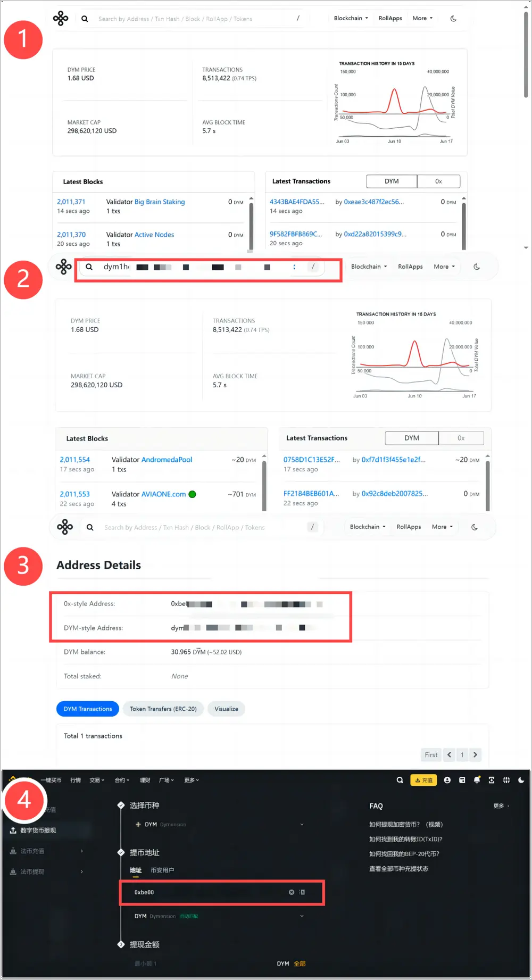This screenshot has width=532, height=980.
Task: Click Binance QR scan download icon
Action: [x=492, y=780]
